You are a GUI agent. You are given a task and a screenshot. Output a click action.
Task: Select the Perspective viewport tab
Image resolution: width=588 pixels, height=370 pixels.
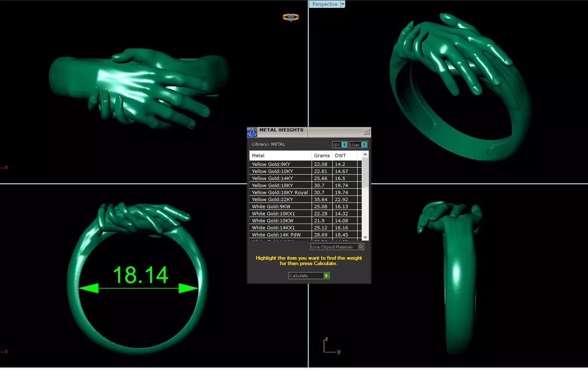(325, 4)
